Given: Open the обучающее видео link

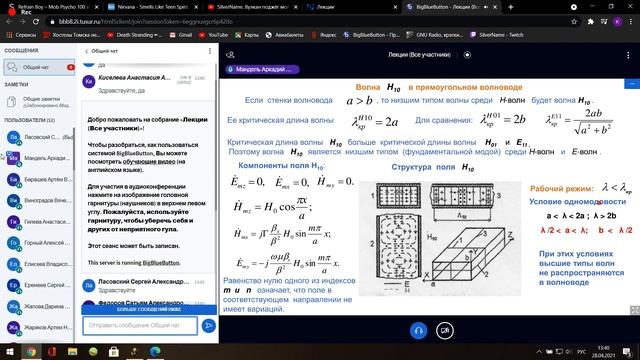Looking at the screenshot, I should point(149,162).
